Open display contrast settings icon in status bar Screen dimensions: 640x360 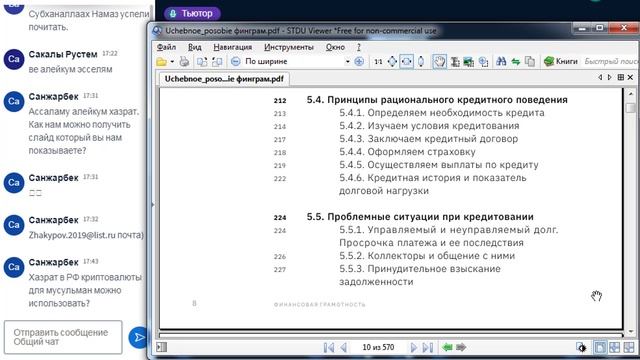coord(581,347)
